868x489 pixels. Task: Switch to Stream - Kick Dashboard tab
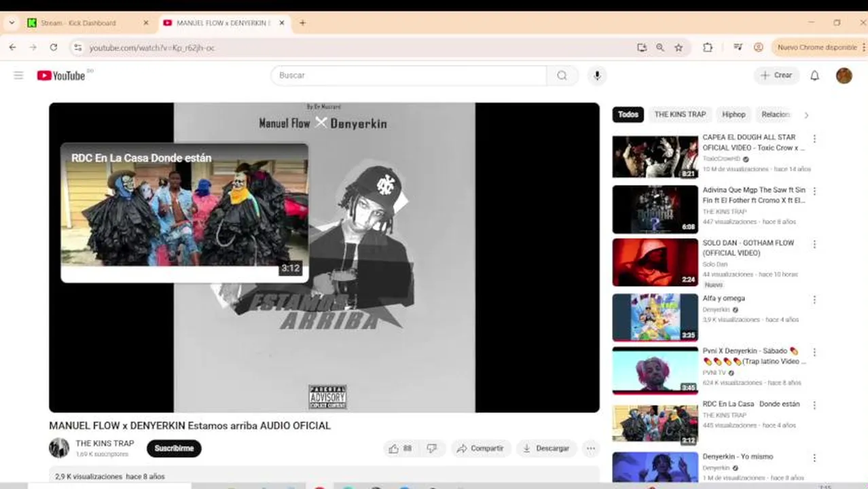[x=87, y=22]
